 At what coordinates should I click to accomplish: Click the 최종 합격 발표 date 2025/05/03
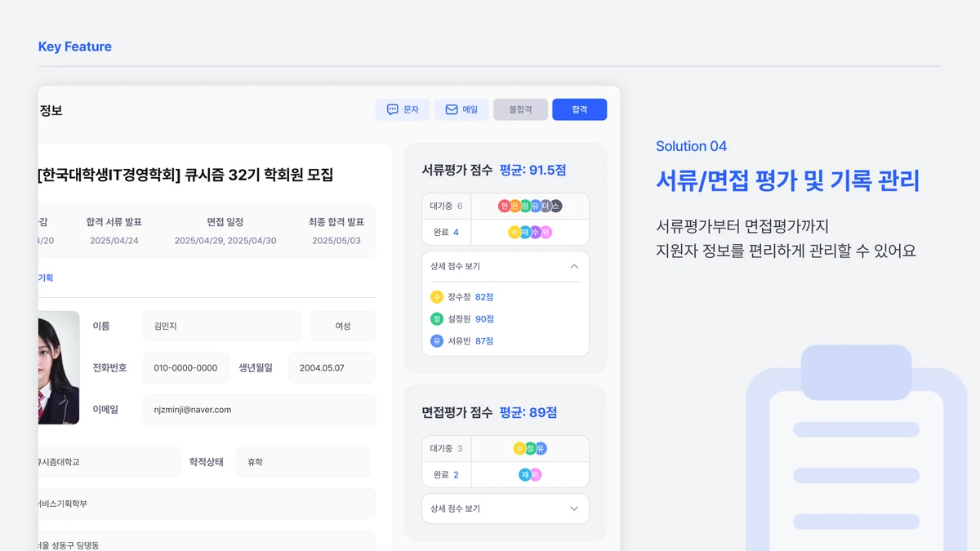336,241
